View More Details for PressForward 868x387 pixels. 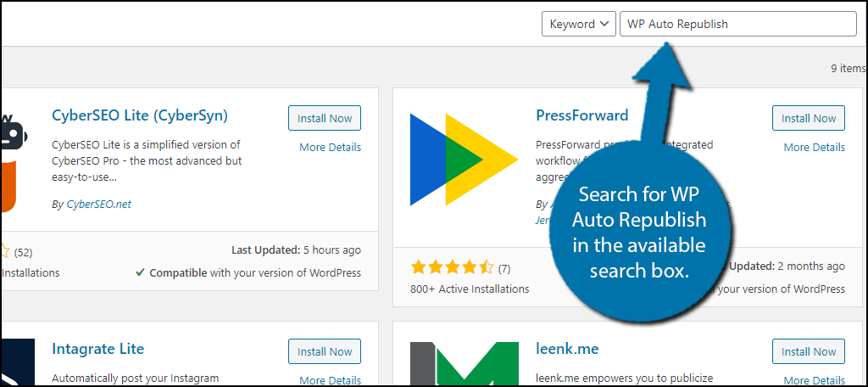click(x=815, y=147)
